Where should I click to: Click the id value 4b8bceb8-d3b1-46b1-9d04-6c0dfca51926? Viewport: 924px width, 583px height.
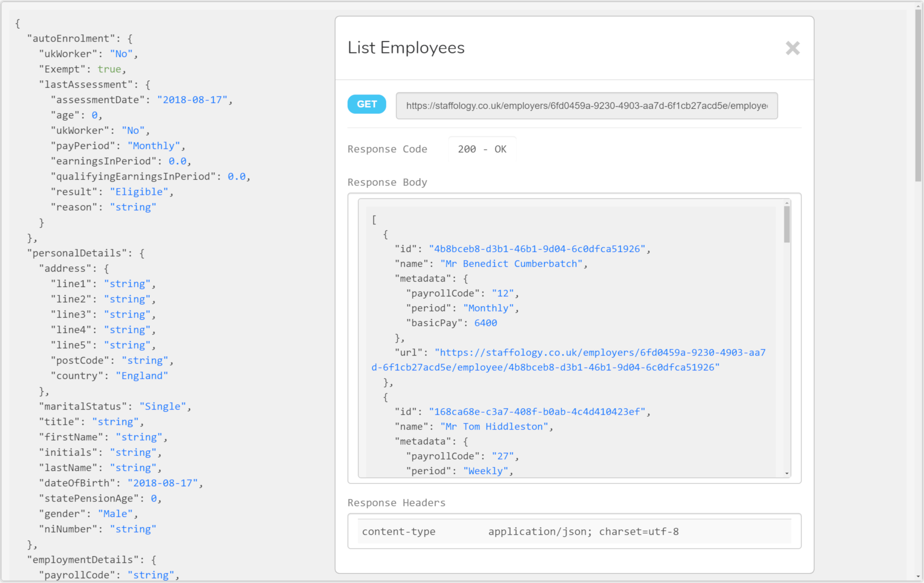[x=537, y=249]
